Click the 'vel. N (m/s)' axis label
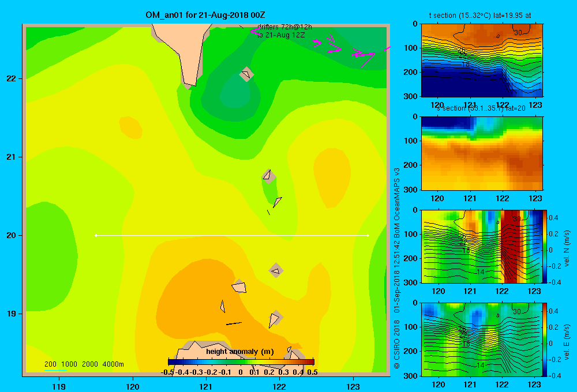The image size is (577, 392). 567,248
